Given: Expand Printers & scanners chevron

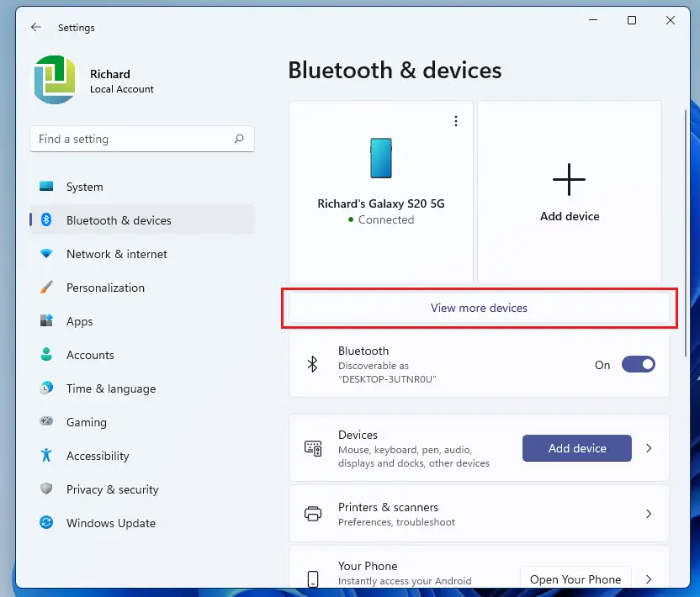Looking at the screenshot, I should 649,514.
